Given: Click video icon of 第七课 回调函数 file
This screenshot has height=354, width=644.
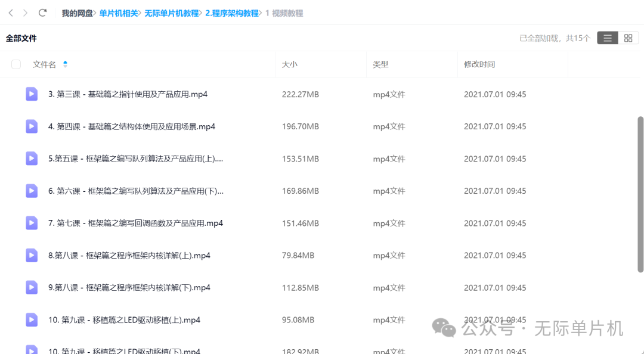Looking at the screenshot, I should pos(32,223).
